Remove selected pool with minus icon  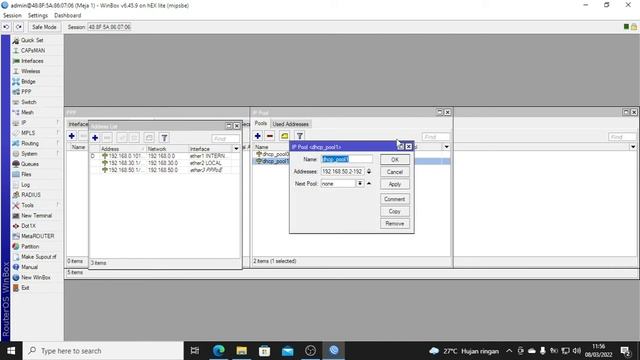coord(270,136)
